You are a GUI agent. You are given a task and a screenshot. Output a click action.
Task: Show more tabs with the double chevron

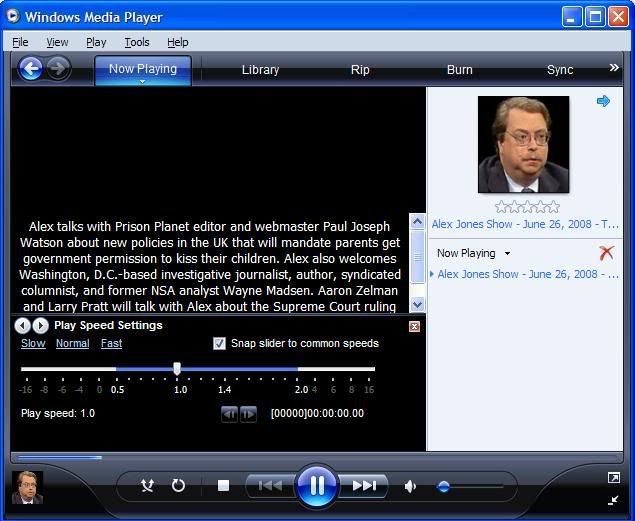tap(614, 68)
